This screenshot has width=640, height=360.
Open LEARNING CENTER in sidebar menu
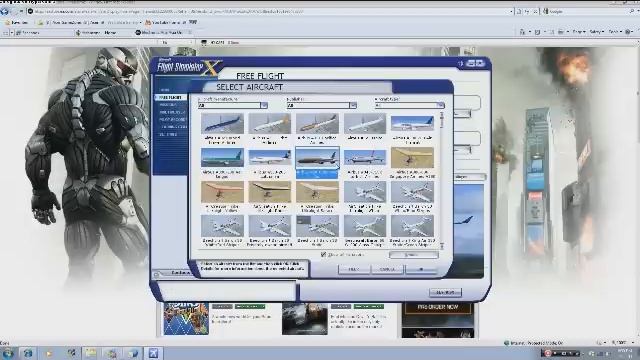pos(175,127)
